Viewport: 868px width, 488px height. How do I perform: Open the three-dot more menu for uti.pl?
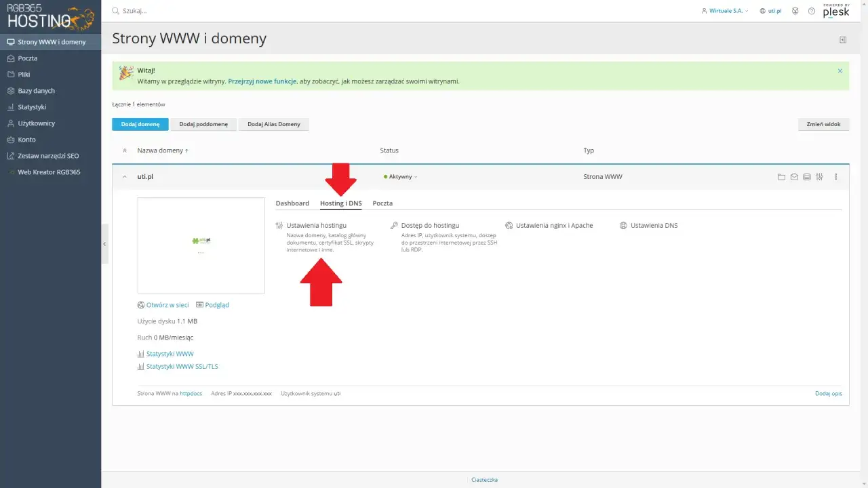pos(835,177)
